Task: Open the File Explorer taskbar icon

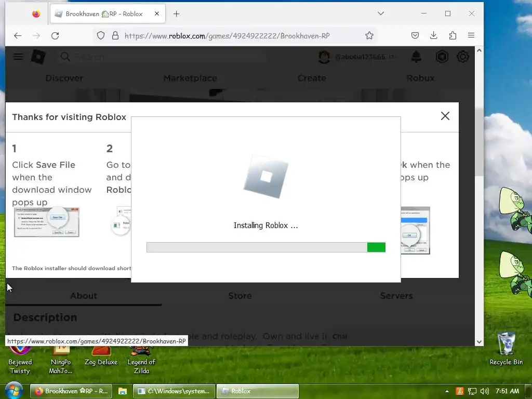Action: point(123,391)
